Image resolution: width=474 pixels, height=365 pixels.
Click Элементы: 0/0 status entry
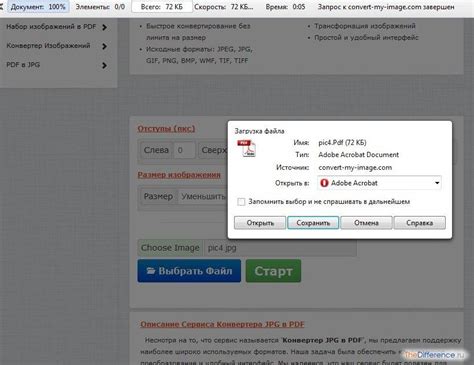click(x=100, y=7)
